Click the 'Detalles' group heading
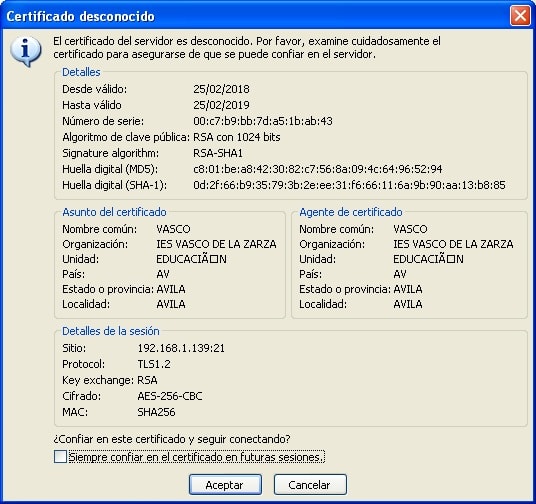The width and height of the screenshot is (536, 504). point(81,72)
